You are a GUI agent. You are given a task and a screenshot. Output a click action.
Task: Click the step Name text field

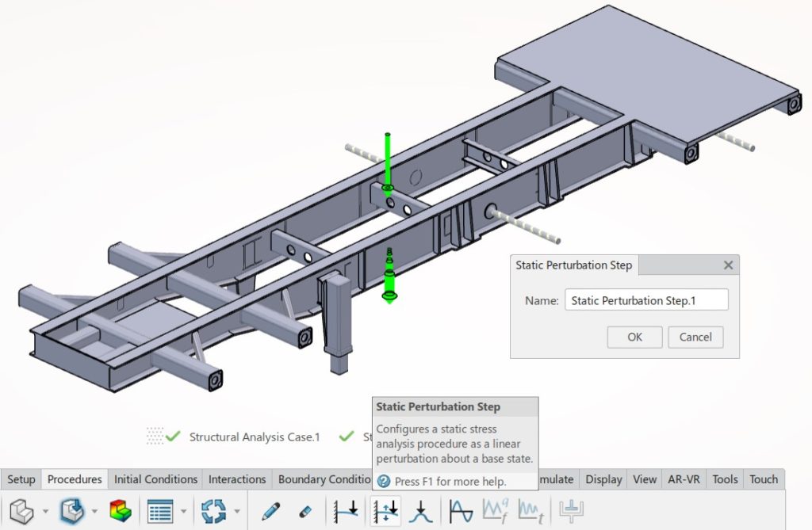(645, 300)
